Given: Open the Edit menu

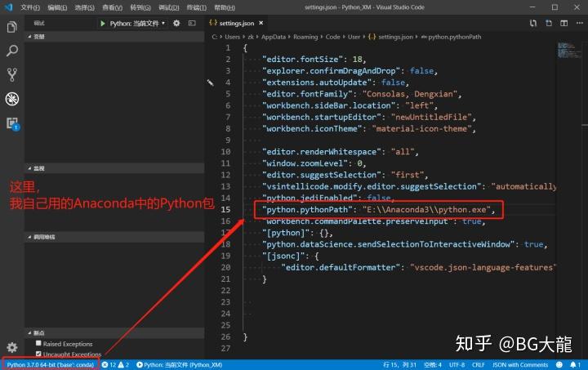Looking at the screenshot, I should tap(57, 7).
